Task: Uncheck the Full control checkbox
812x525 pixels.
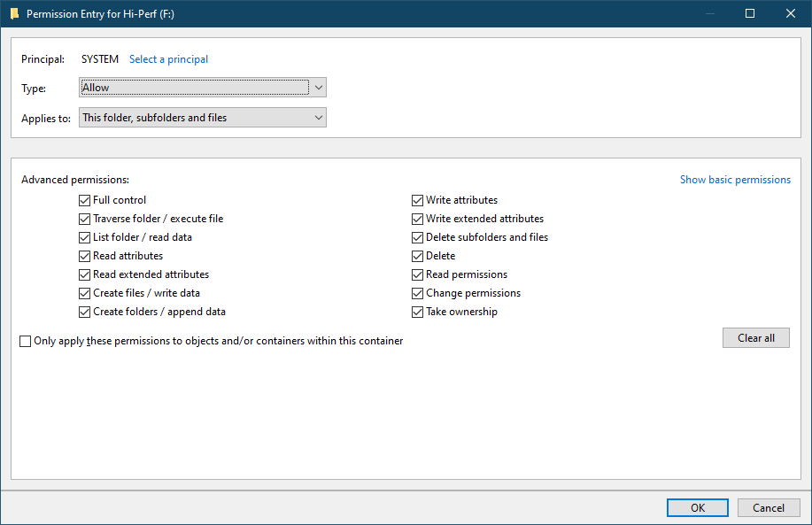Action: pyautogui.click(x=84, y=200)
